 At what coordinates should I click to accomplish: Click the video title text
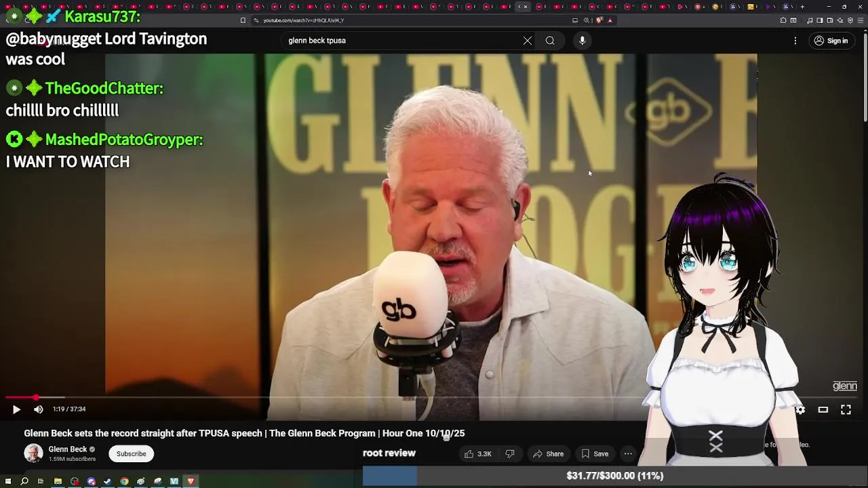[244, 433]
